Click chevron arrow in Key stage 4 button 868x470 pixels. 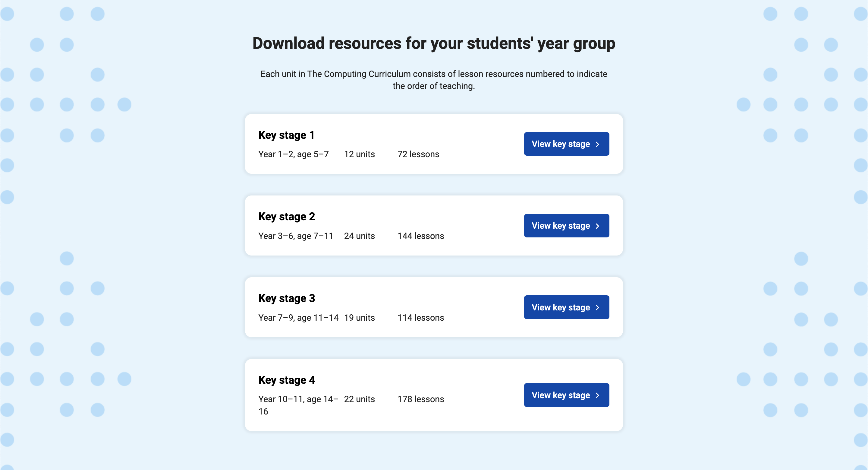[597, 395]
